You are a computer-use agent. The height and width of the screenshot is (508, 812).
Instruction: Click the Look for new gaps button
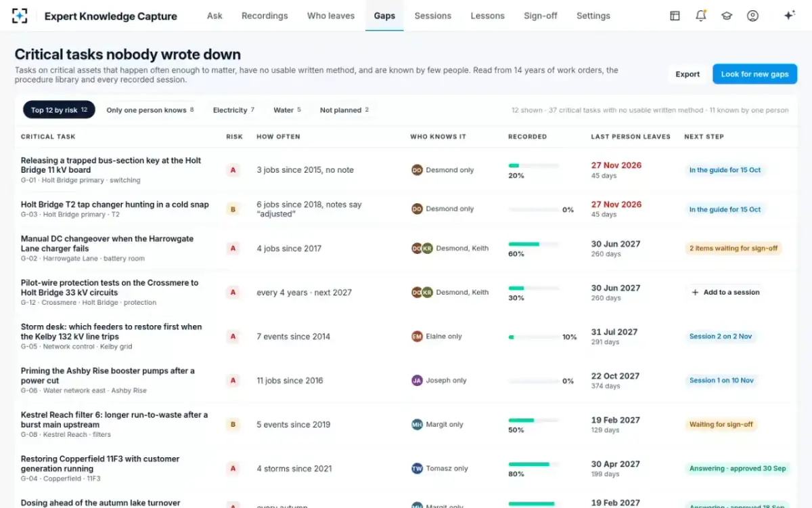pyautogui.click(x=754, y=75)
